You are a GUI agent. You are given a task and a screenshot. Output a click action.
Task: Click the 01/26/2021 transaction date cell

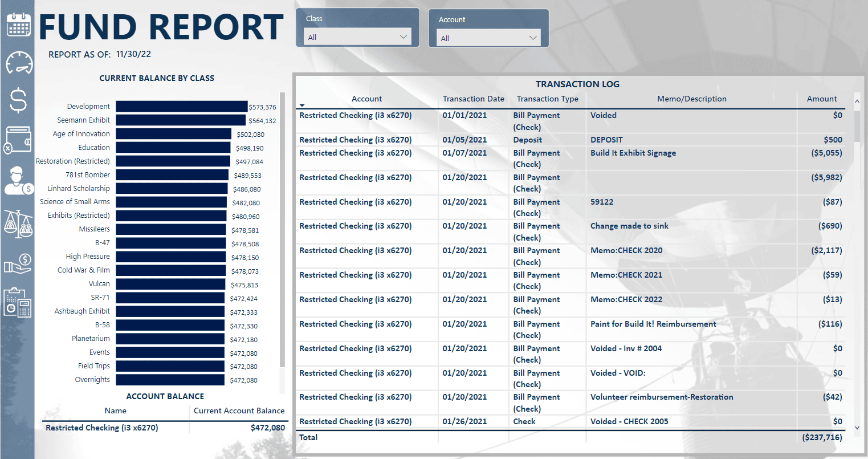[x=464, y=421]
